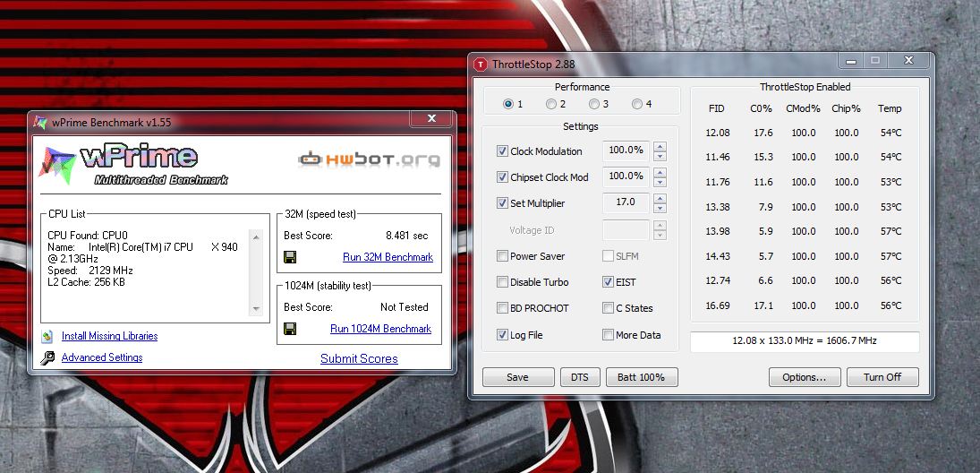Click the wPrime title bar icon

pyautogui.click(x=40, y=122)
